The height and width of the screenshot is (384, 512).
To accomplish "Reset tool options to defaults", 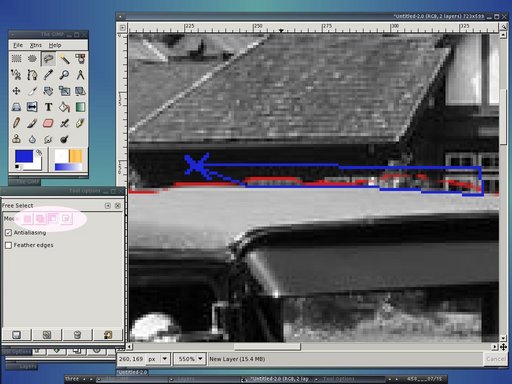I will tap(108, 334).
